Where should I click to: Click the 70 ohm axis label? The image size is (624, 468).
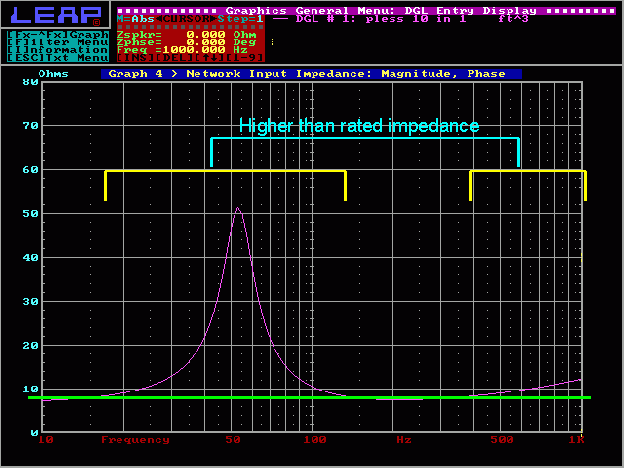(31, 126)
